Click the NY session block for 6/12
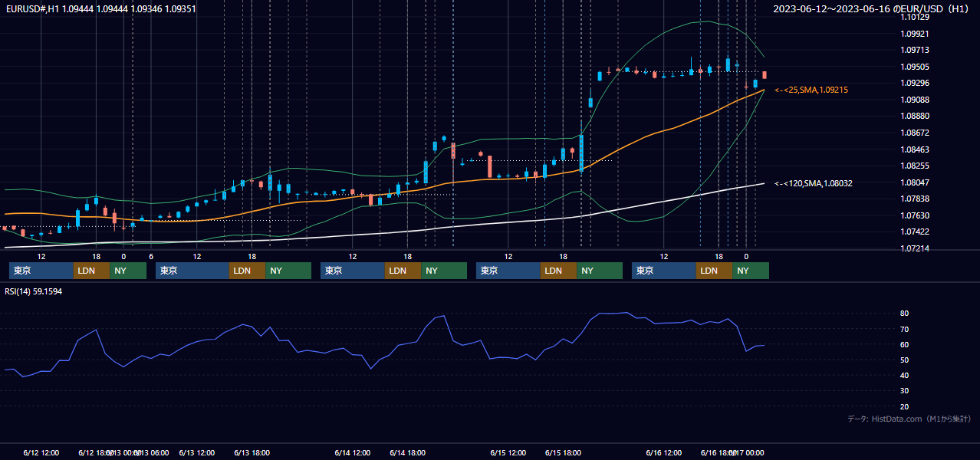 128,271
